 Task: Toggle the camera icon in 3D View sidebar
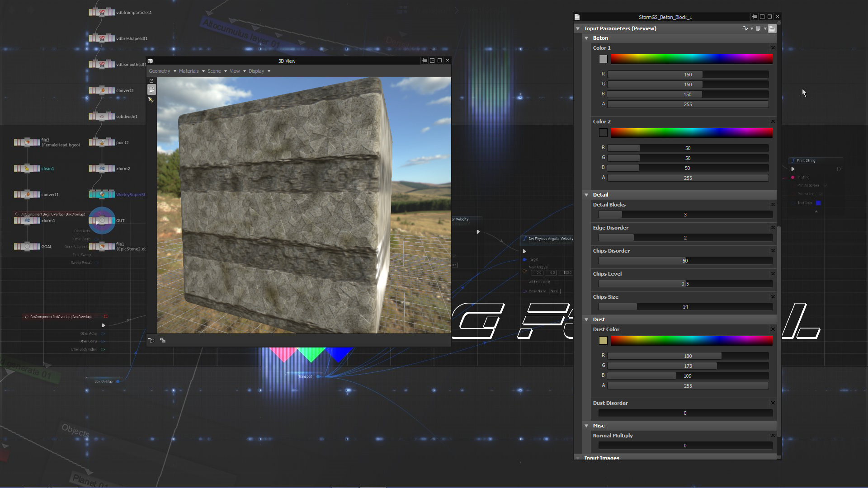151,89
